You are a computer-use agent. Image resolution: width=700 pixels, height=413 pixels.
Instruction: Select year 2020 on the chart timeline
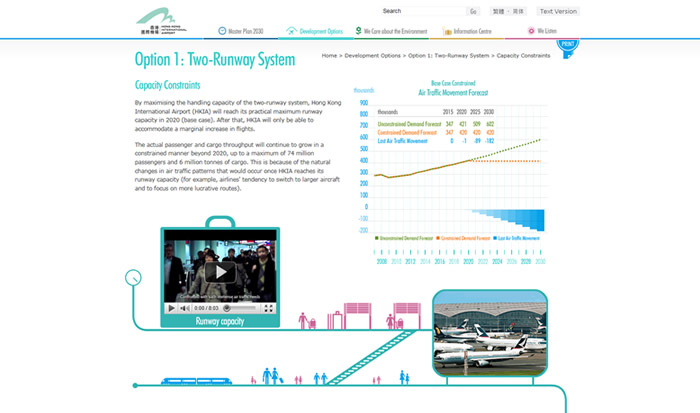coord(468,260)
